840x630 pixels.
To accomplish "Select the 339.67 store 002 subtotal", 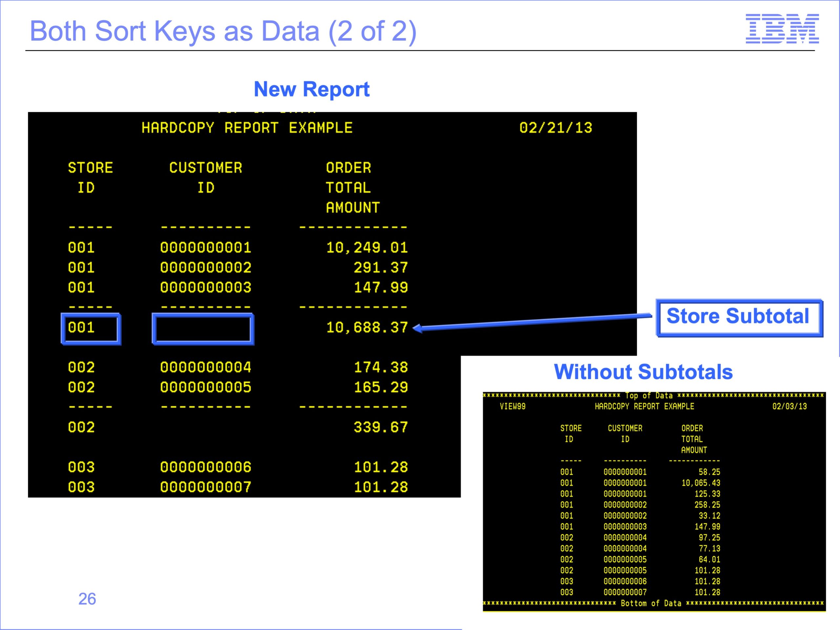I will click(x=381, y=427).
